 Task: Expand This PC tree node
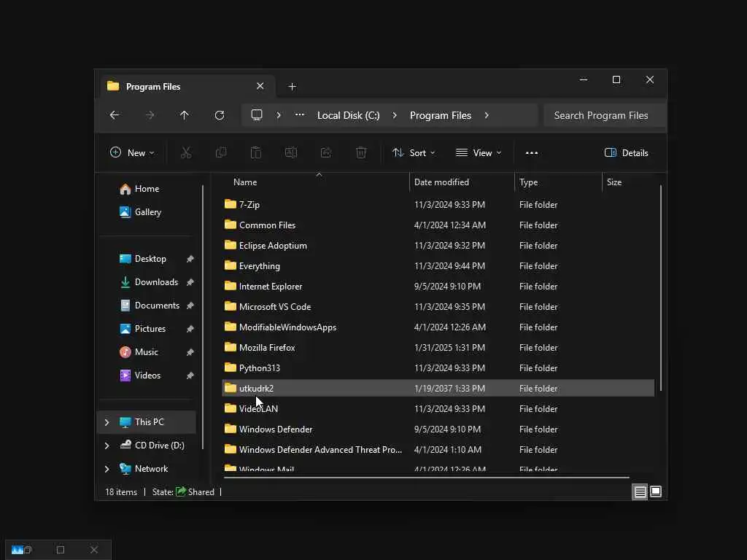[x=107, y=422]
